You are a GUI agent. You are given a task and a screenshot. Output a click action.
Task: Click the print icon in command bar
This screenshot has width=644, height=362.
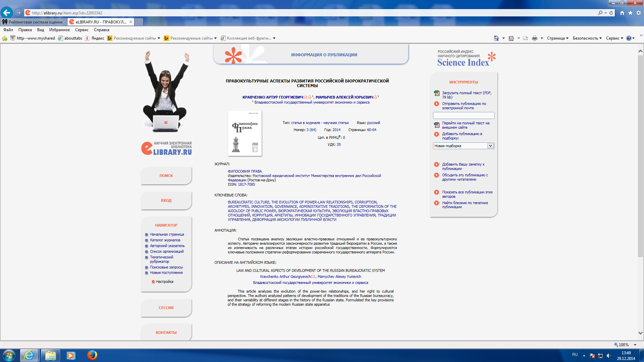pos(535,38)
